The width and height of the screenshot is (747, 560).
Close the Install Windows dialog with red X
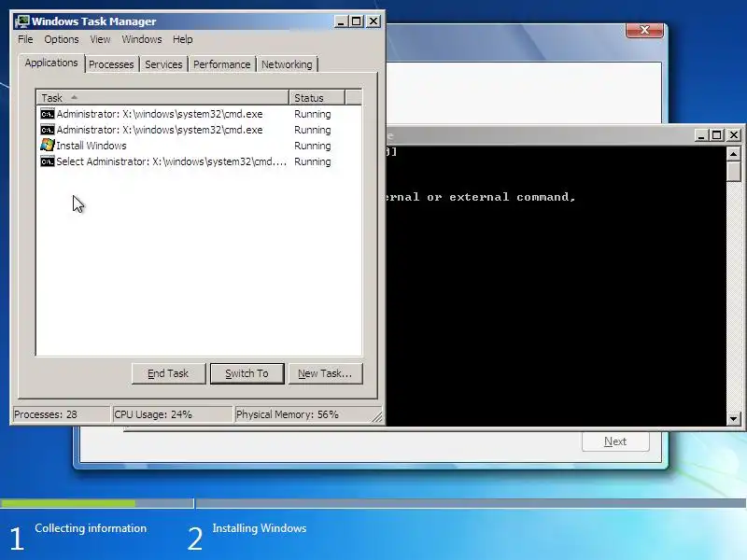point(644,30)
